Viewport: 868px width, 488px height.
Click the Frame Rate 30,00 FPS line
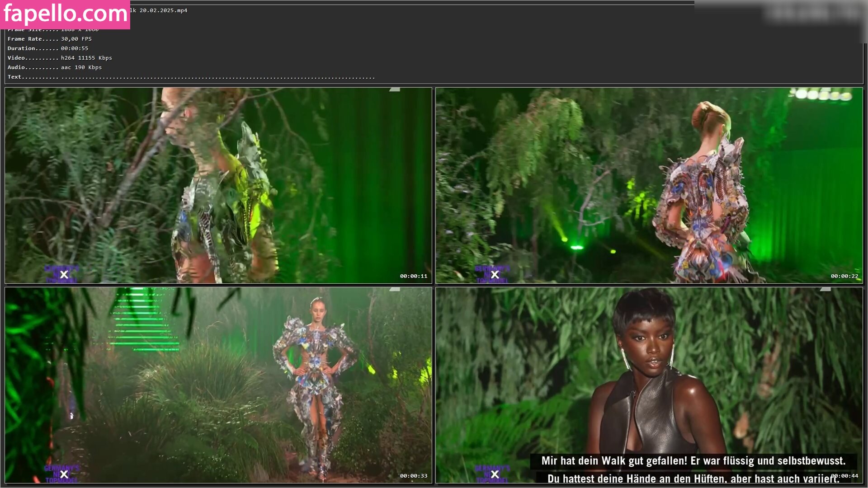50,39
